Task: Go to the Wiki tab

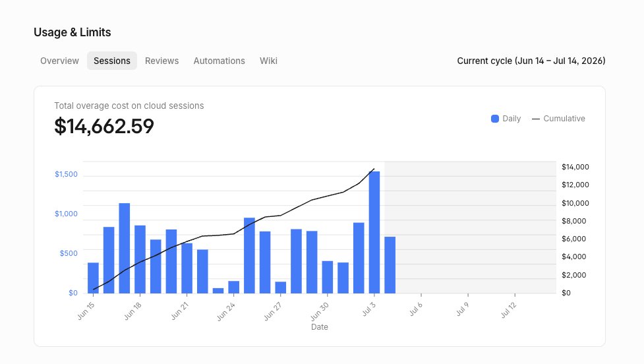Action: click(x=268, y=61)
